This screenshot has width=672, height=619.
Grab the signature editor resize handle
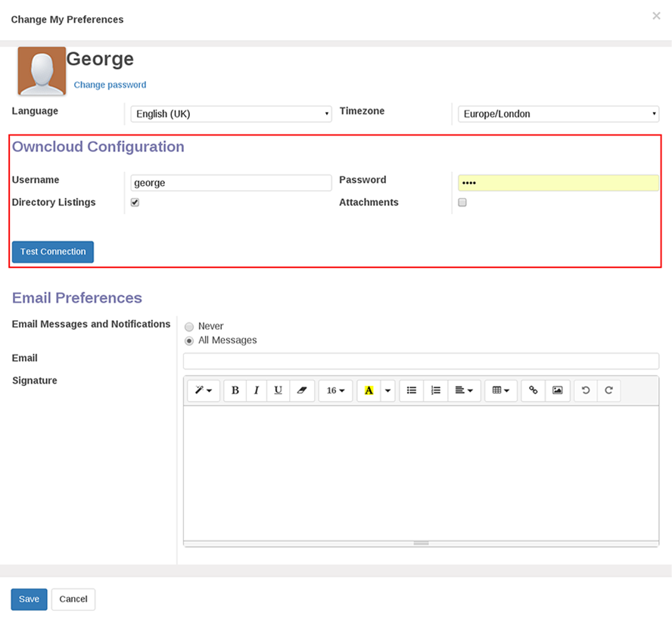[x=421, y=543]
